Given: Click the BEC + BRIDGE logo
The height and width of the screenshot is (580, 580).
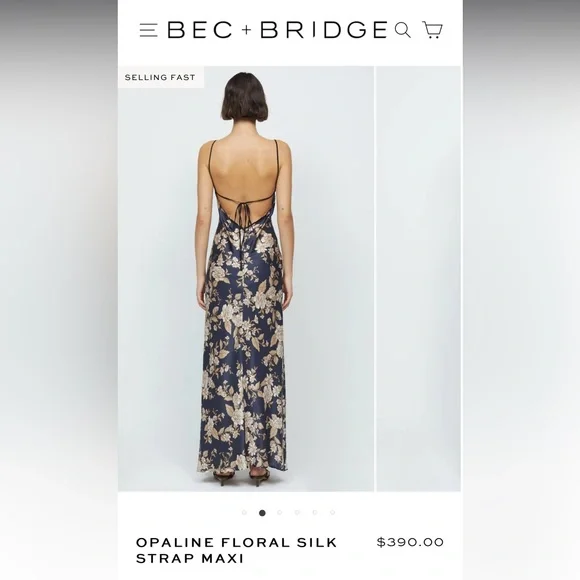Looking at the screenshot, I should [277, 30].
